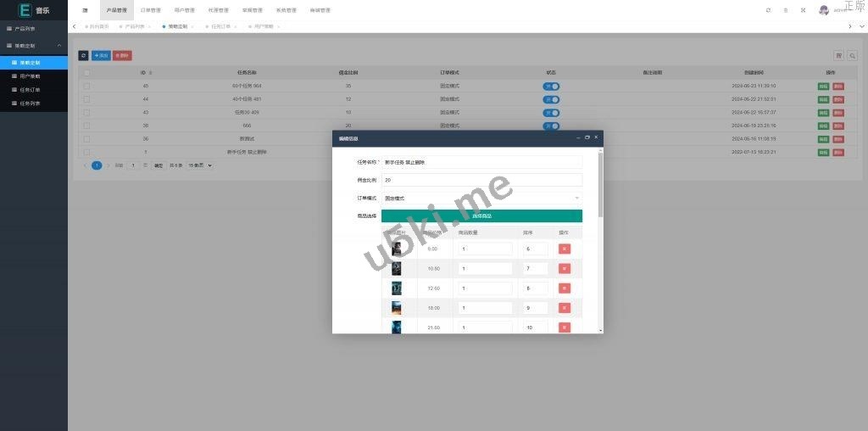Toggle fullscreen with the header expand icon
868x431 pixels.
coord(803,10)
